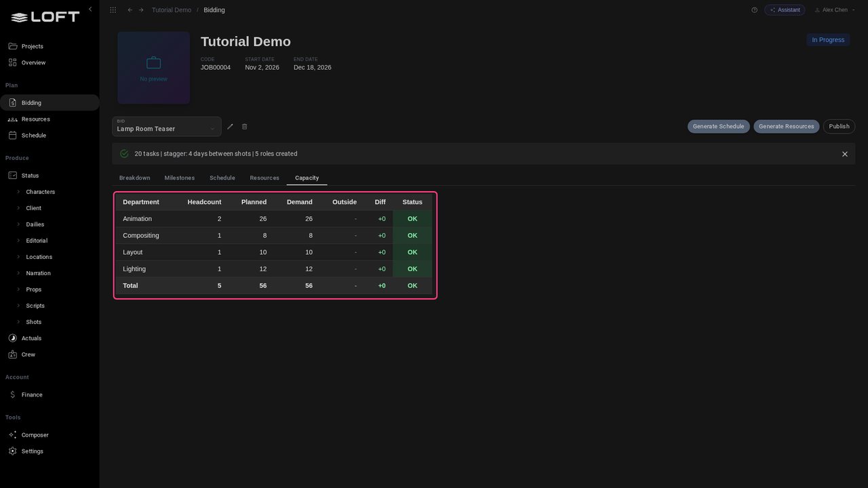Dismiss the tasks notification banner
The height and width of the screenshot is (488, 868).
click(x=845, y=154)
